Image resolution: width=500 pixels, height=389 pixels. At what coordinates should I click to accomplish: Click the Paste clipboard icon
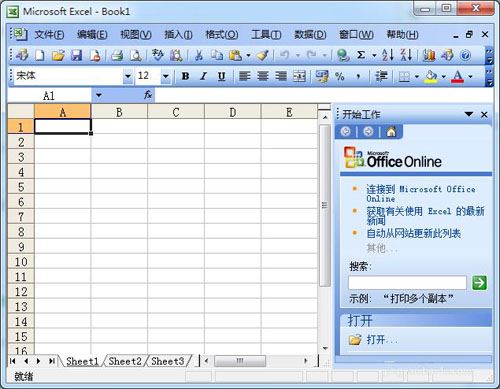[x=235, y=55]
